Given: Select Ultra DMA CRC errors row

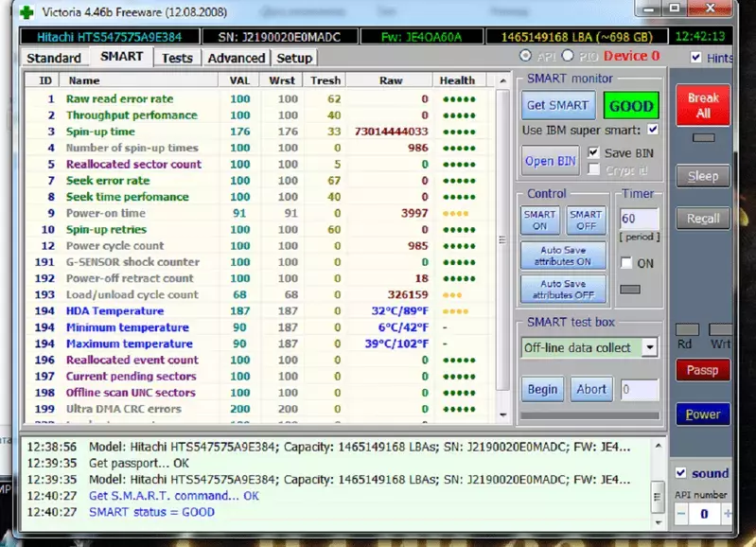Looking at the screenshot, I should pos(260,409).
